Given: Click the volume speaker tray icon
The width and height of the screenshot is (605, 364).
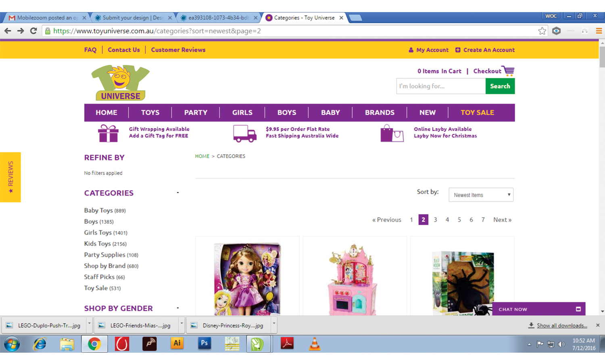Looking at the screenshot, I should [x=561, y=344].
